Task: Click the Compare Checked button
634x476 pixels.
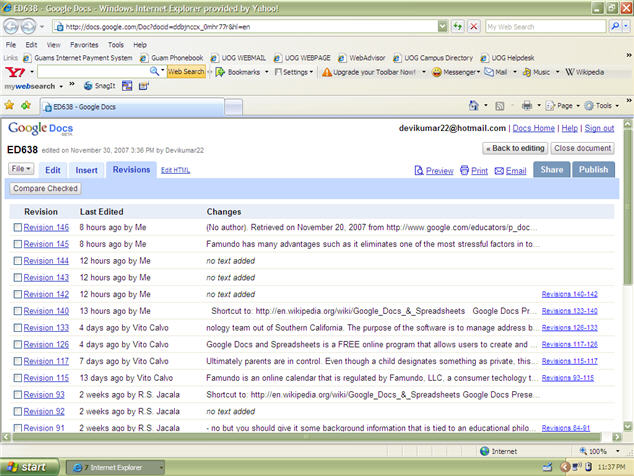Action: tap(45, 188)
